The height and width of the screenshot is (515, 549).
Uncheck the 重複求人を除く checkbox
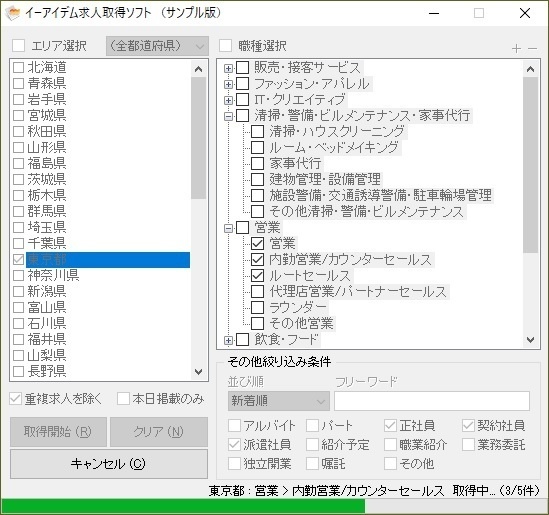[x=15, y=399]
